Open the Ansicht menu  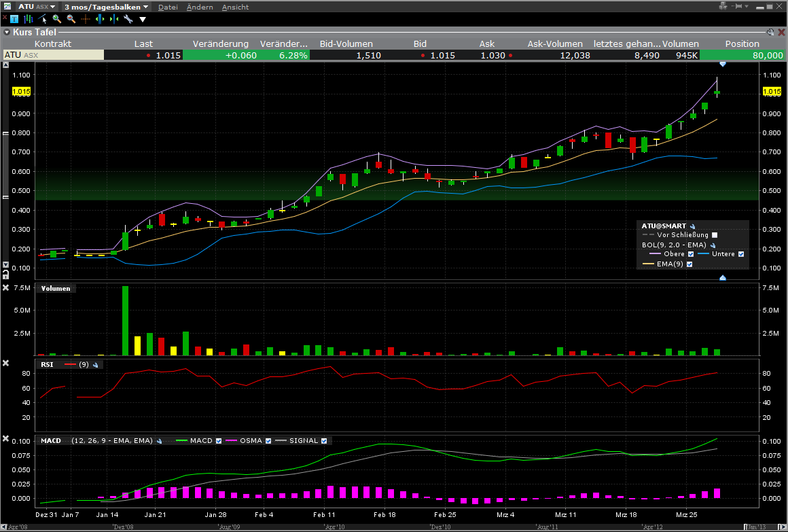point(235,7)
